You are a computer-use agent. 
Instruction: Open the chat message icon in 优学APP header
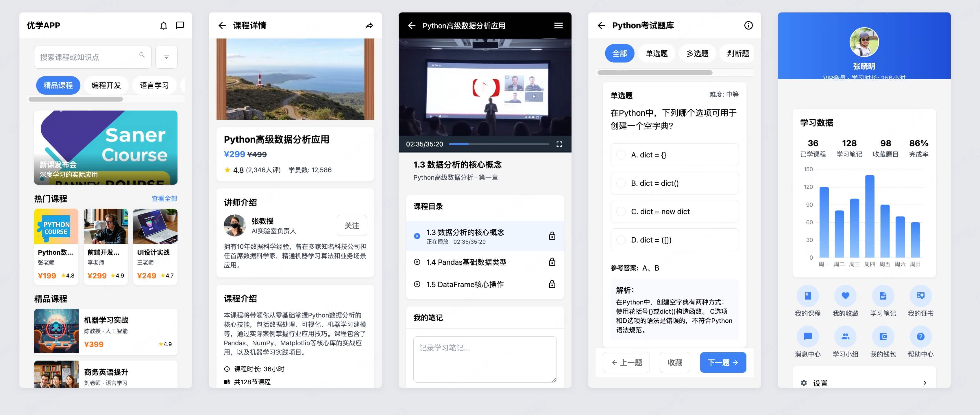(x=180, y=25)
